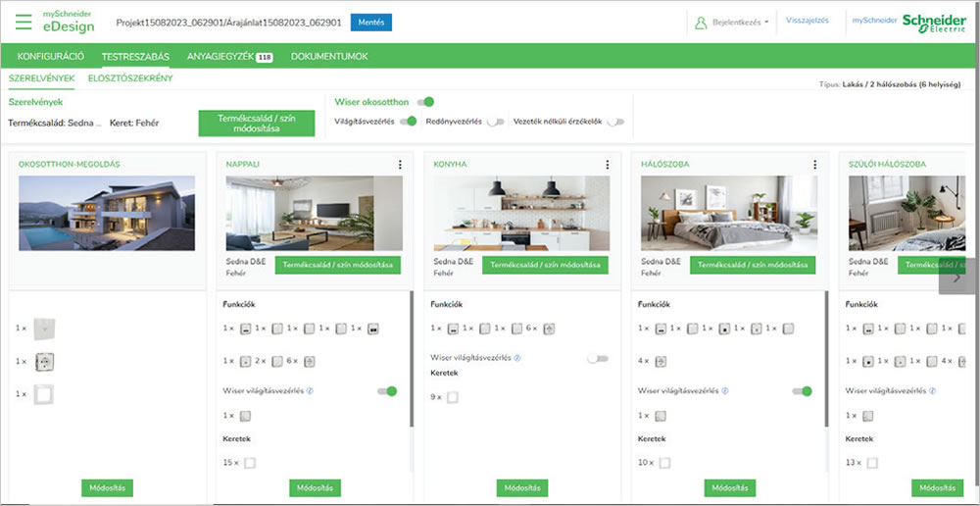Open the three-dot menu of Nappali card
The width and height of the screenshot is (980, 506).
[400, 165]
